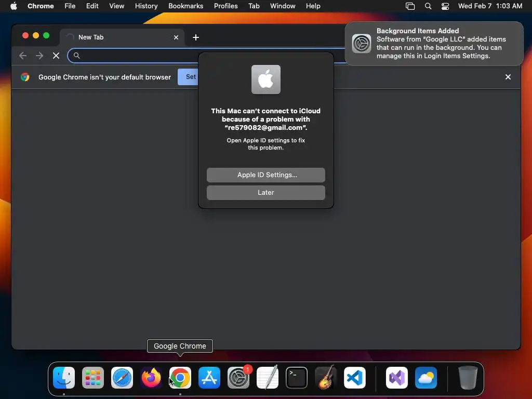This screenshot has width=532, height=399.
Task: Launch GarageBand from the Dock
Action: click(x=326, y=378)
